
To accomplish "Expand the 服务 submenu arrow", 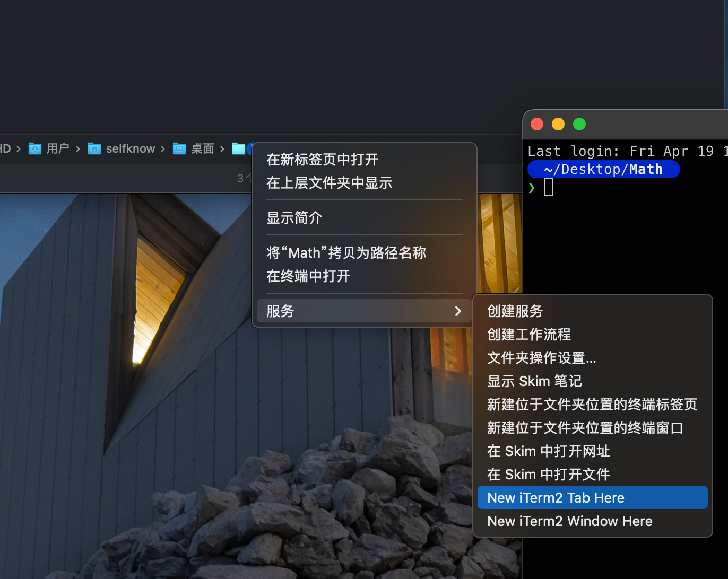I will 457,311.
